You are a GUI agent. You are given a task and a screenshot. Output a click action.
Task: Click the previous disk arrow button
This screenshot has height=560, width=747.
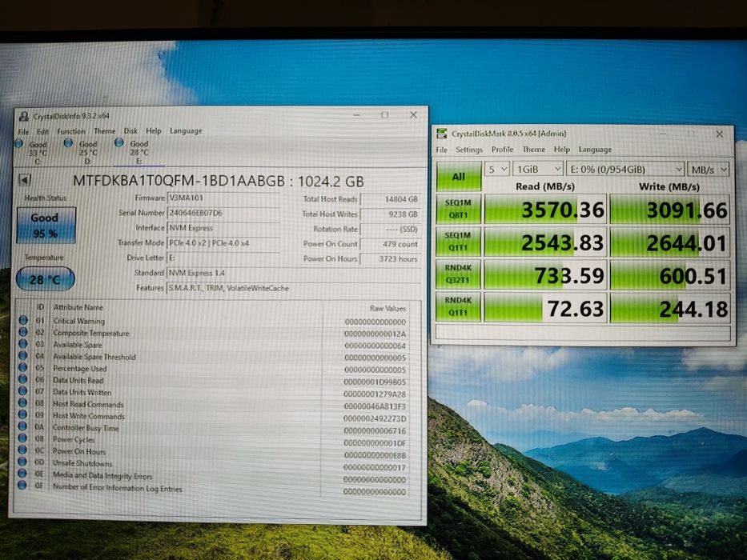click(26, 180)
